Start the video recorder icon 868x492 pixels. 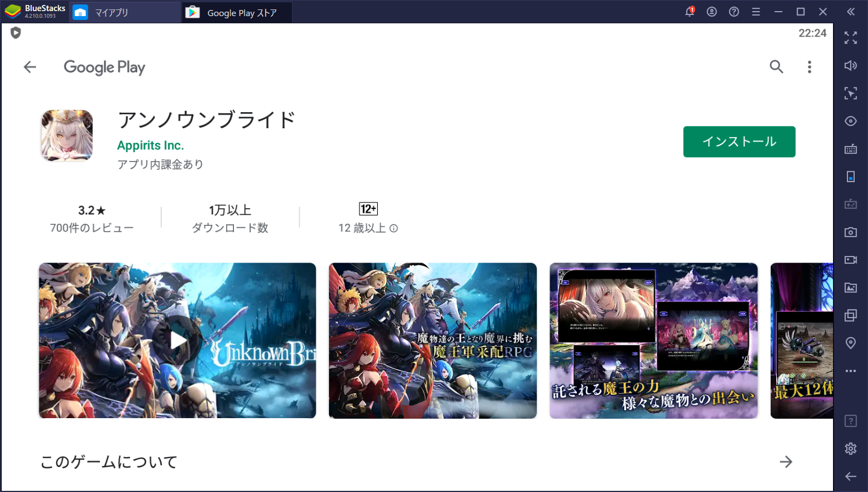[851, 260]
